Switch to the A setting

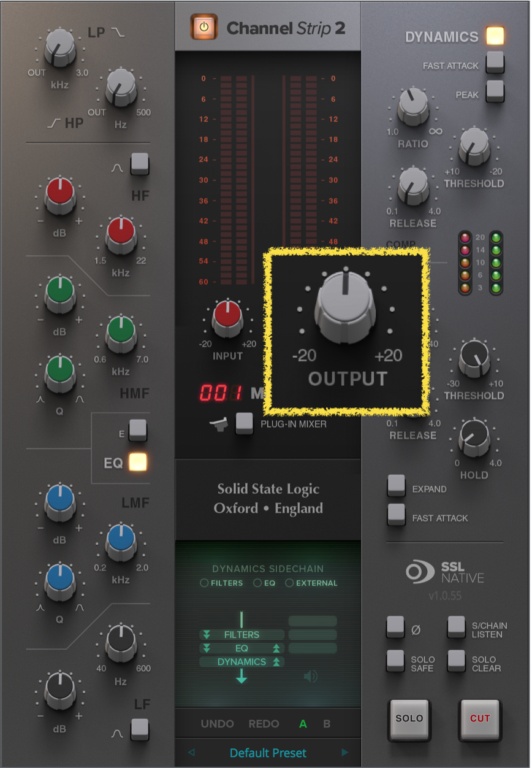[303, 724]
